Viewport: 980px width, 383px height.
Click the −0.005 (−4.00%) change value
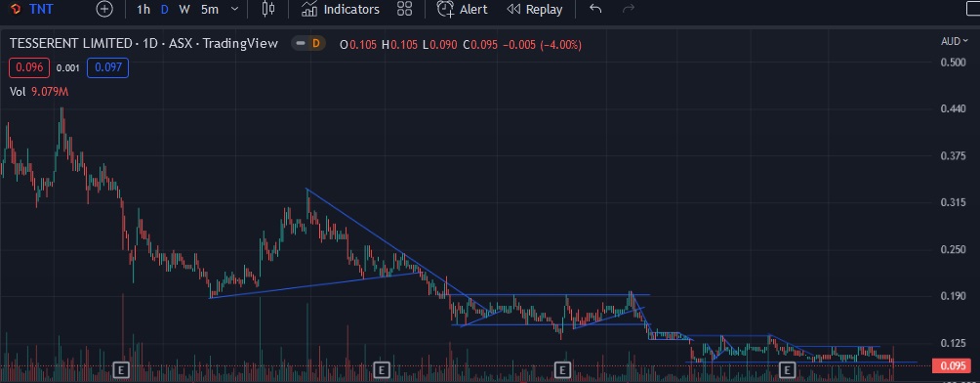pos(543,44)
